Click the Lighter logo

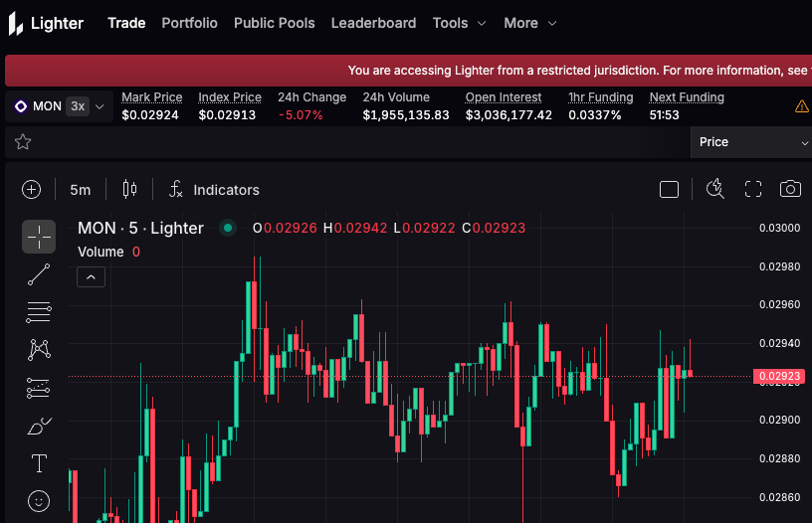(46, 23)
